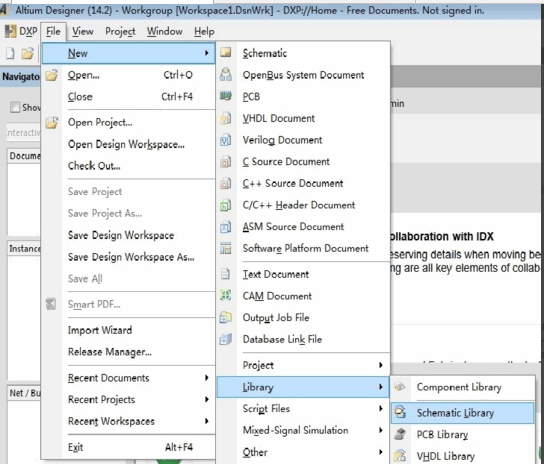544x464 pixels.
Task: Click the C/C++ Header Document icon
Action: click(x=226, y=205)
